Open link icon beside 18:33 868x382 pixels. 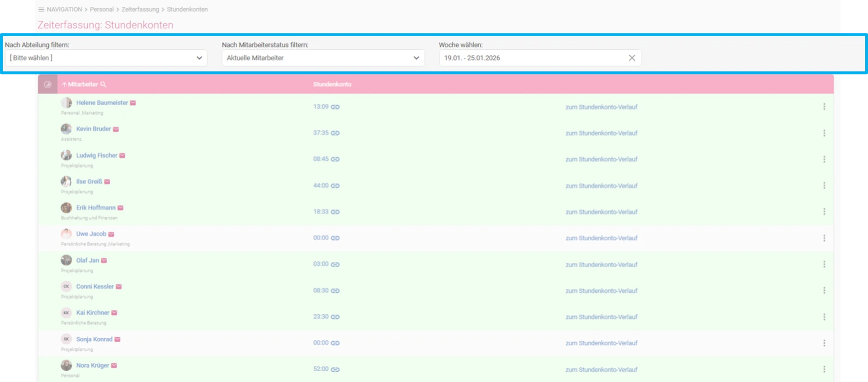click(335, 212)
